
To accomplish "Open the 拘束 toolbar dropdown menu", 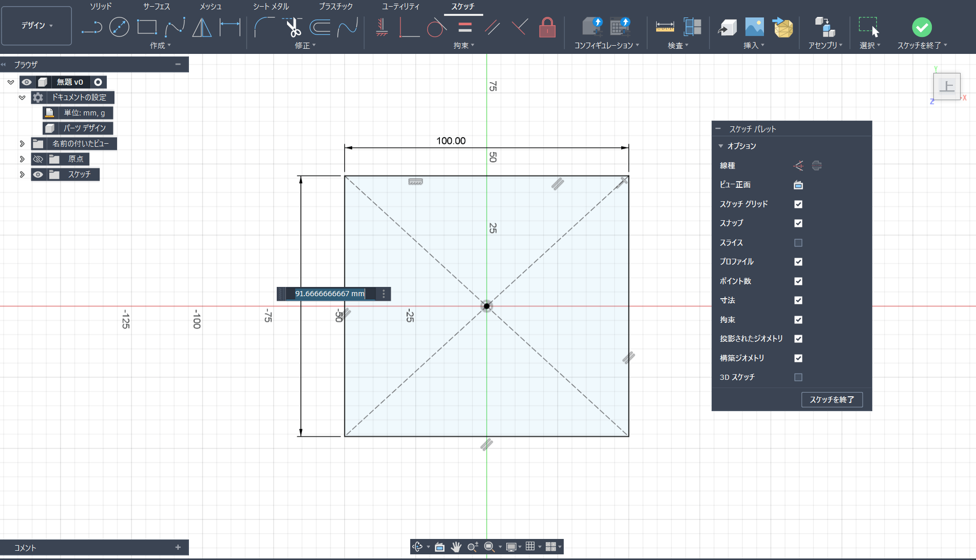I will click(x=464, y=46).
